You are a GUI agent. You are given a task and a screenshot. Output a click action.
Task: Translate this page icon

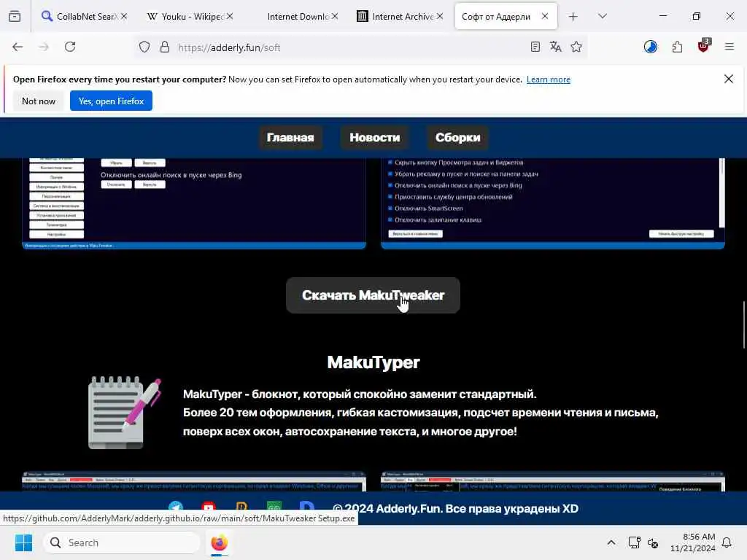click(555, 47)
